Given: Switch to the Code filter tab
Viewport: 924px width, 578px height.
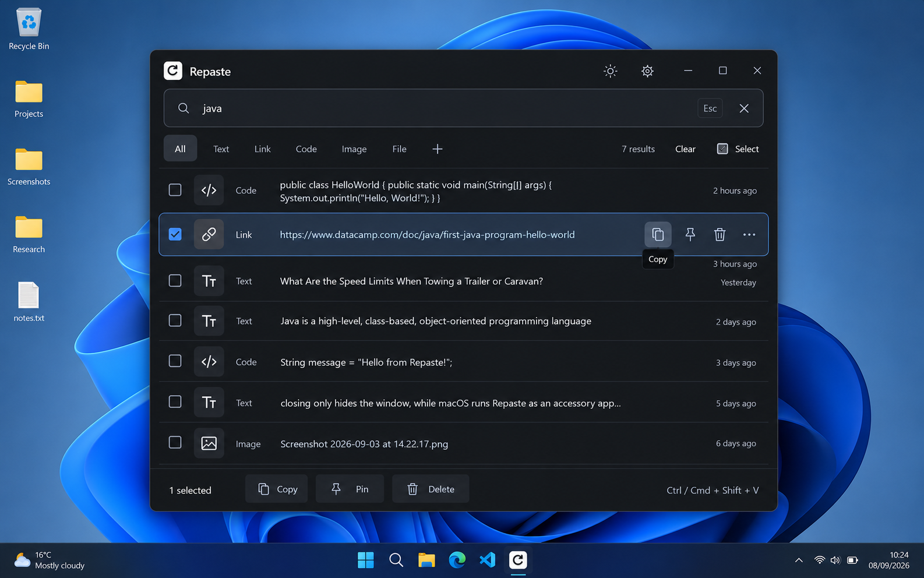Looking at the screenshot, I should pos(306,149).
